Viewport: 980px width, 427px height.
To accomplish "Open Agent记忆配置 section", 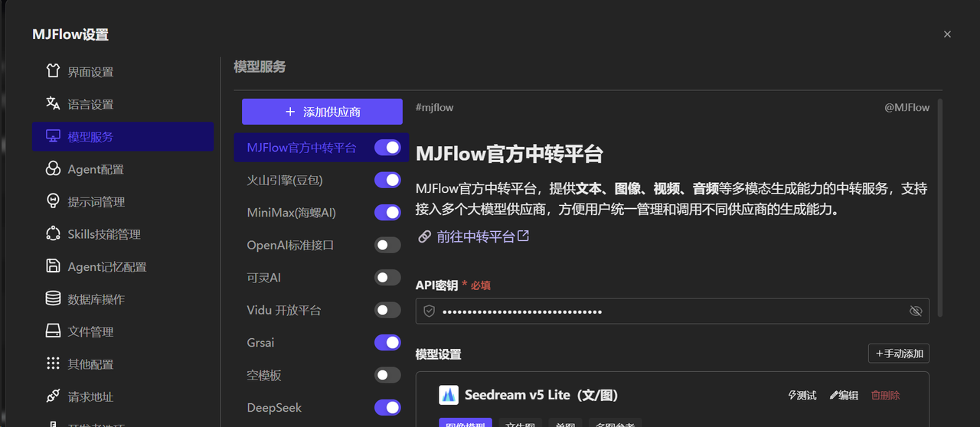I will tap(122, 266).
